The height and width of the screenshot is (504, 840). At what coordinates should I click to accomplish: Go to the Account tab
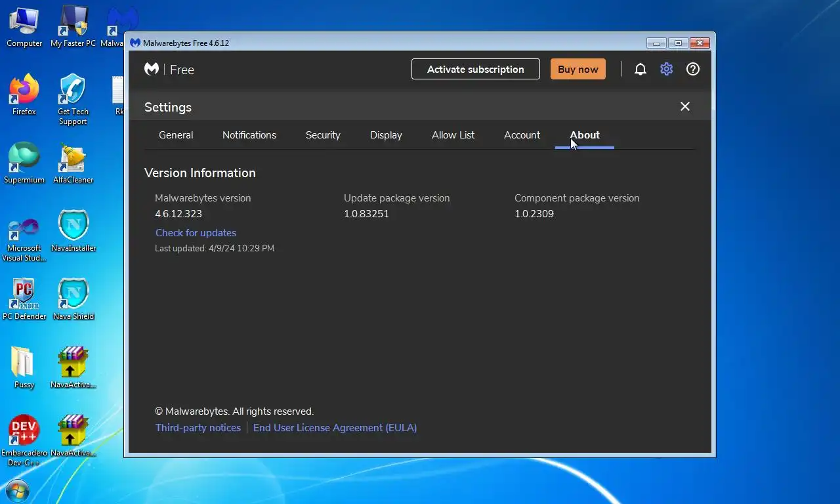tap(522, 135)
